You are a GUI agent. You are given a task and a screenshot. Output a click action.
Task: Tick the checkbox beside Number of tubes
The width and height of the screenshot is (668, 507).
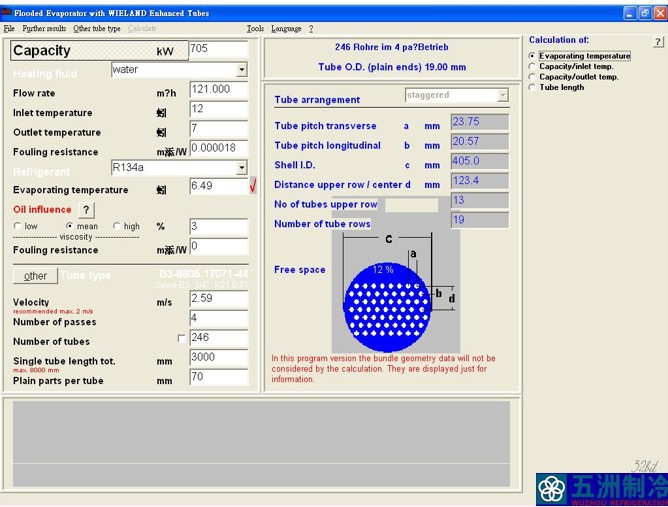click(181, 338)
